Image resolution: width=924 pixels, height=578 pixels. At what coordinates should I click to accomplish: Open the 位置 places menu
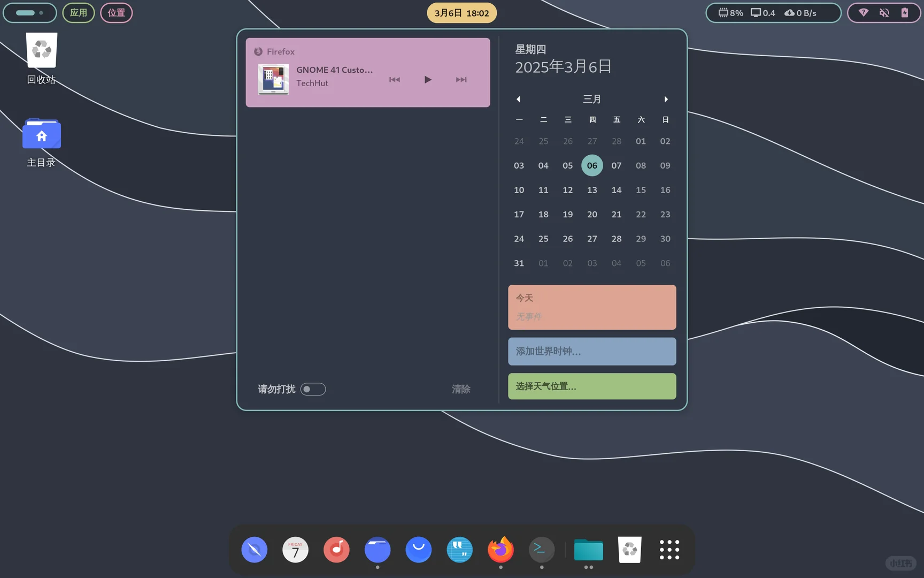pos(117,13)
